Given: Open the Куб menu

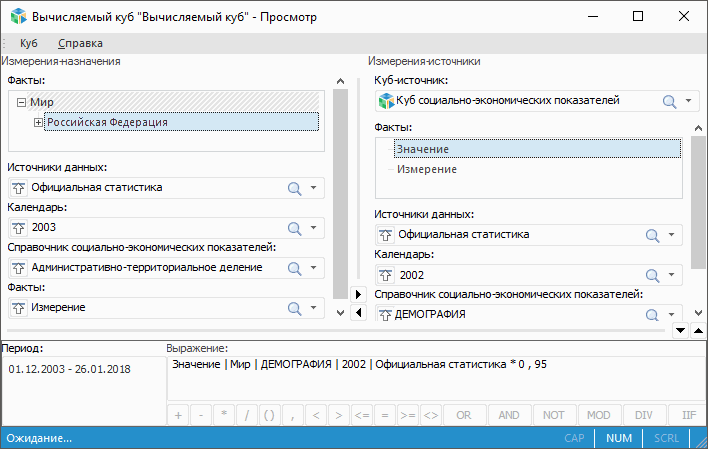Looking at the screenshot, I should point(29,43).
